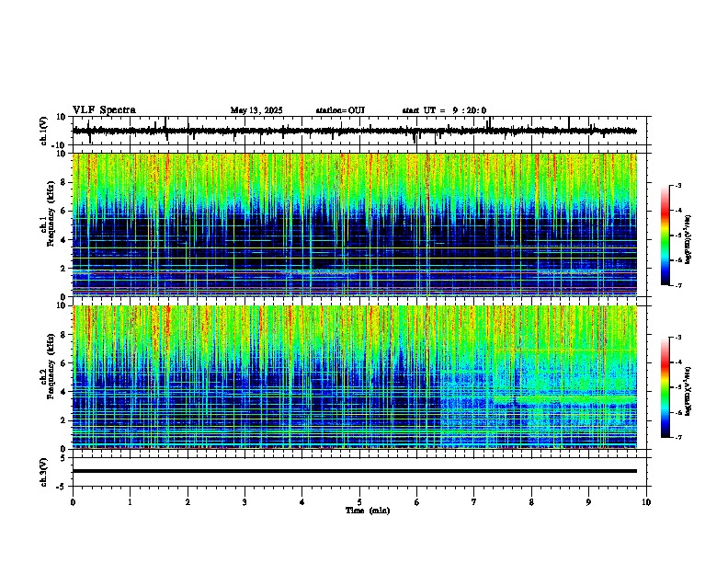The height and width of the screenshot is (563, 728).
Task: Select the 'start UT = 9:20:0' header text
Action: coord(444,110)
